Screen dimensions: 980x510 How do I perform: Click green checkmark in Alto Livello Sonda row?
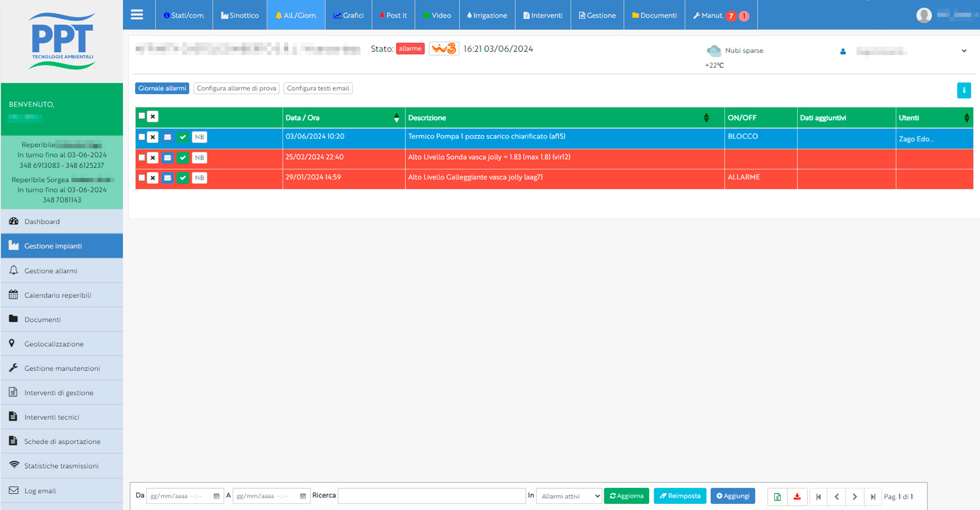(183, 158)
